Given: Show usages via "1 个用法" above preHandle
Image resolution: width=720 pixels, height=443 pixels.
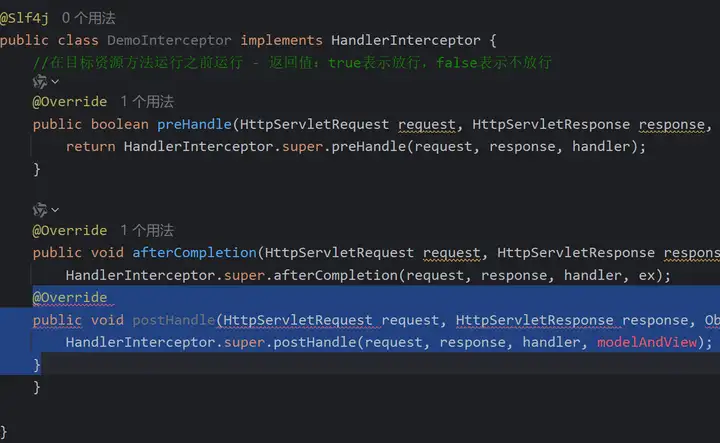Looking at the screenshot, I should (147, 102).
